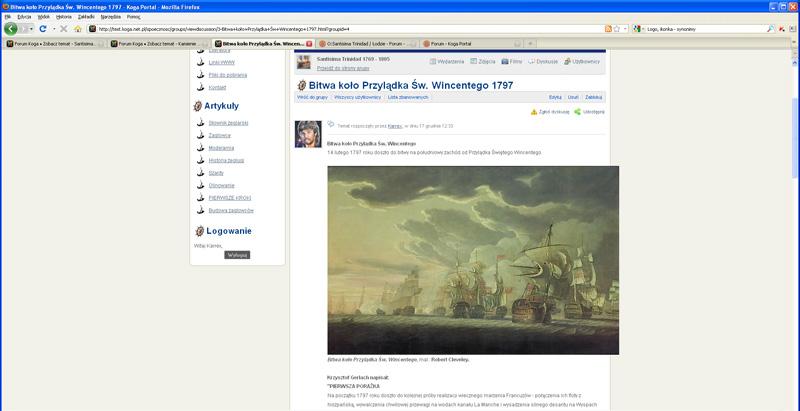Viewport: 800px width, 411px height.
Task: Open the Historia menu
Action: point(64,17)
